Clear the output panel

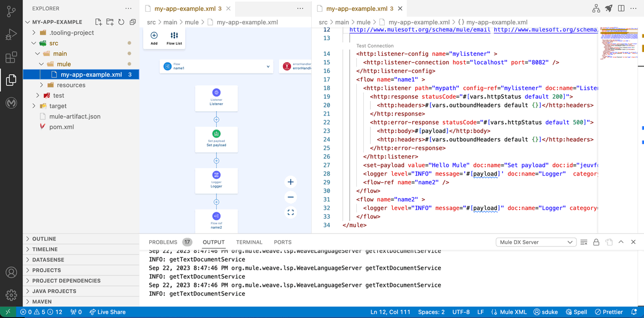tap(584, 242)
